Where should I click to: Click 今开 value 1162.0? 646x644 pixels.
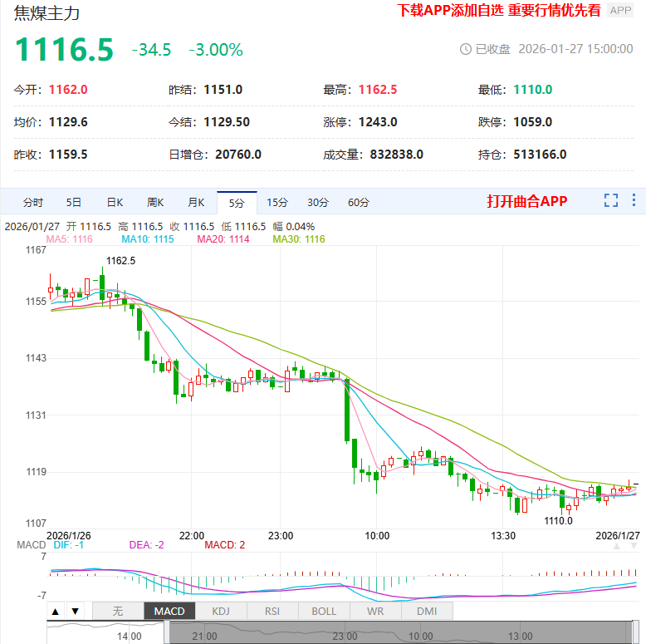(68, 90)
